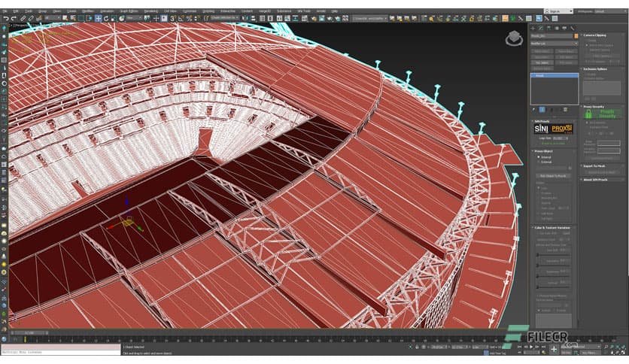The width and height of the screenshot is (629, 364).
Task: Click the Play Animation button
Action: click(x=531, y=347)
